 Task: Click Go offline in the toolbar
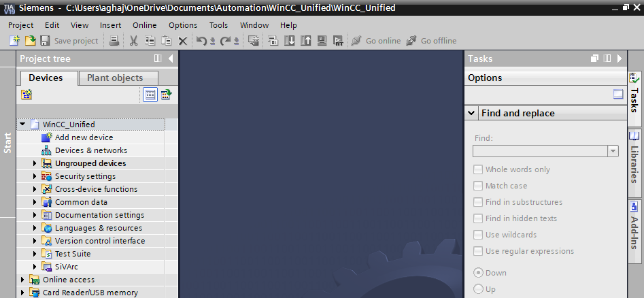[431, 40]
